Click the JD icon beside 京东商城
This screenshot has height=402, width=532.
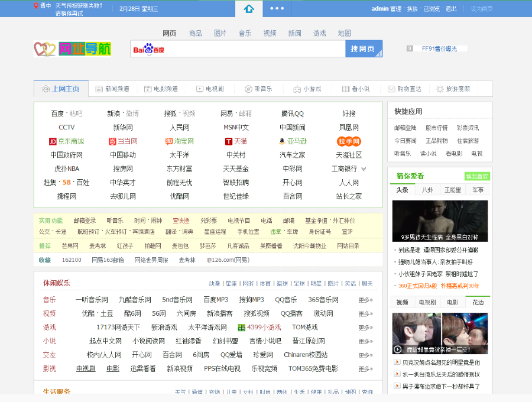point(53,141)
